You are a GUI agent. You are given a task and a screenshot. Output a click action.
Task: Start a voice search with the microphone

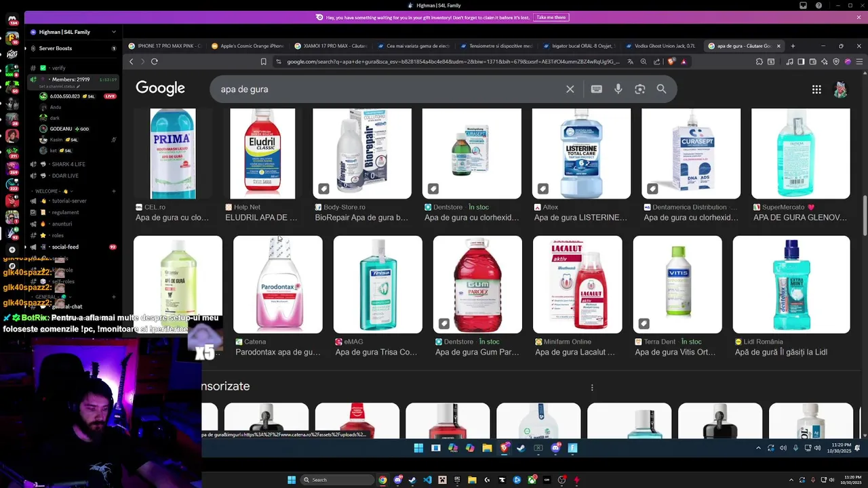click(618, 89)
